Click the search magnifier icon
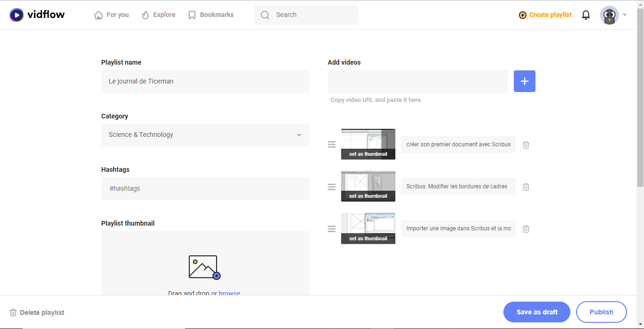 pos(266,15)
